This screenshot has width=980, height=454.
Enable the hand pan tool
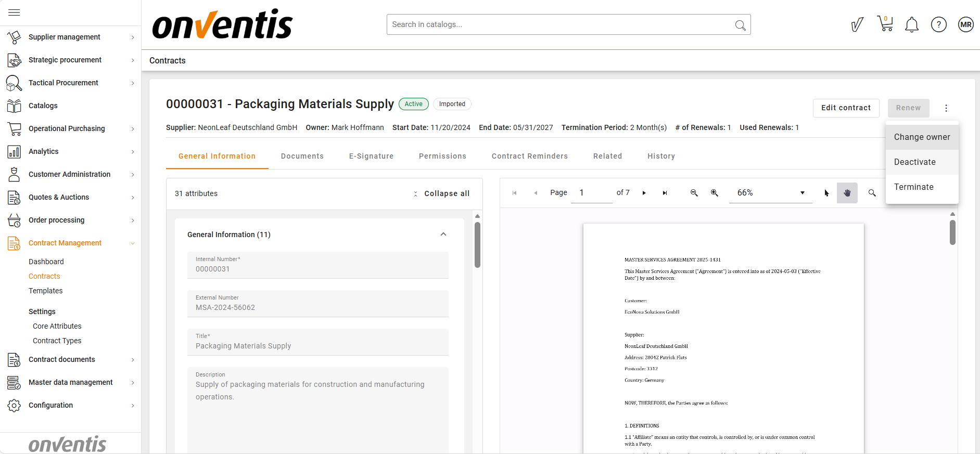(847, 193)
